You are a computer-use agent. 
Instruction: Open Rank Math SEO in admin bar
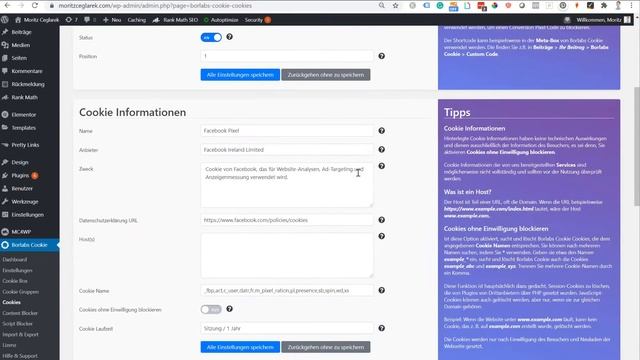[x=175, y=20]
